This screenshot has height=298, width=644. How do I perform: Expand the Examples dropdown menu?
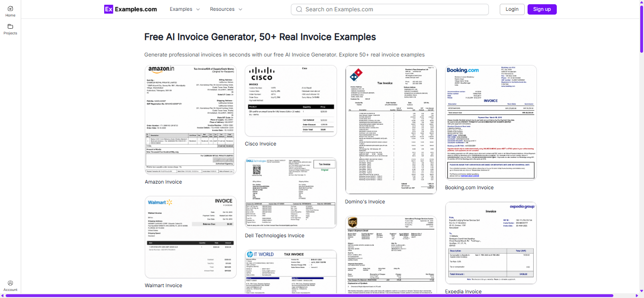click(185, 9)
